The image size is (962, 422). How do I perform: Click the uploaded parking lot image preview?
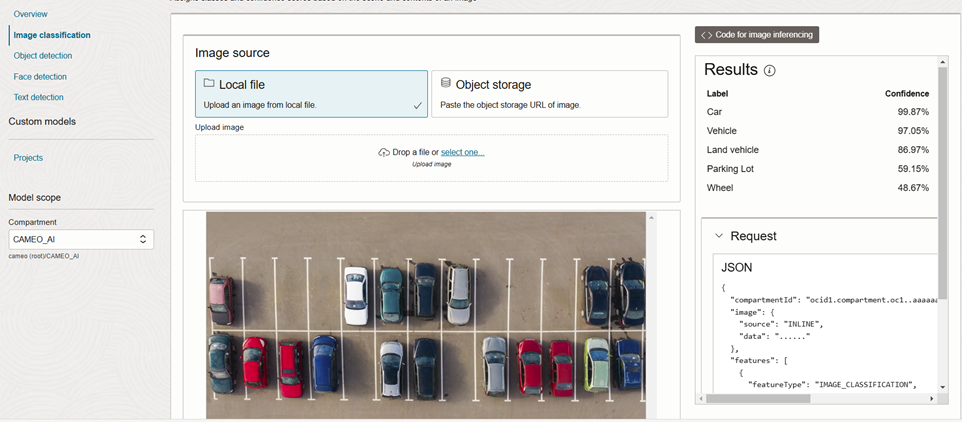(x=425, y=315)
